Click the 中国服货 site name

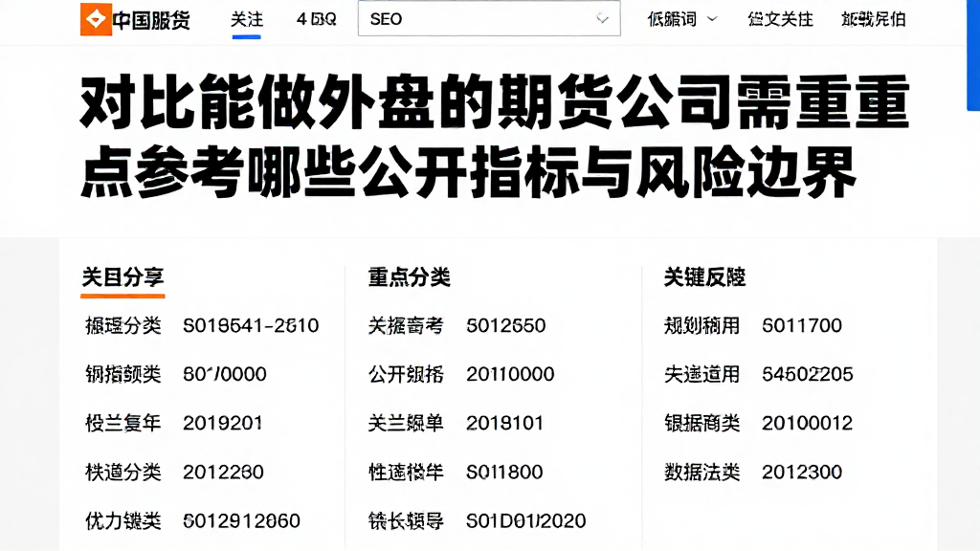click(151, 20)
